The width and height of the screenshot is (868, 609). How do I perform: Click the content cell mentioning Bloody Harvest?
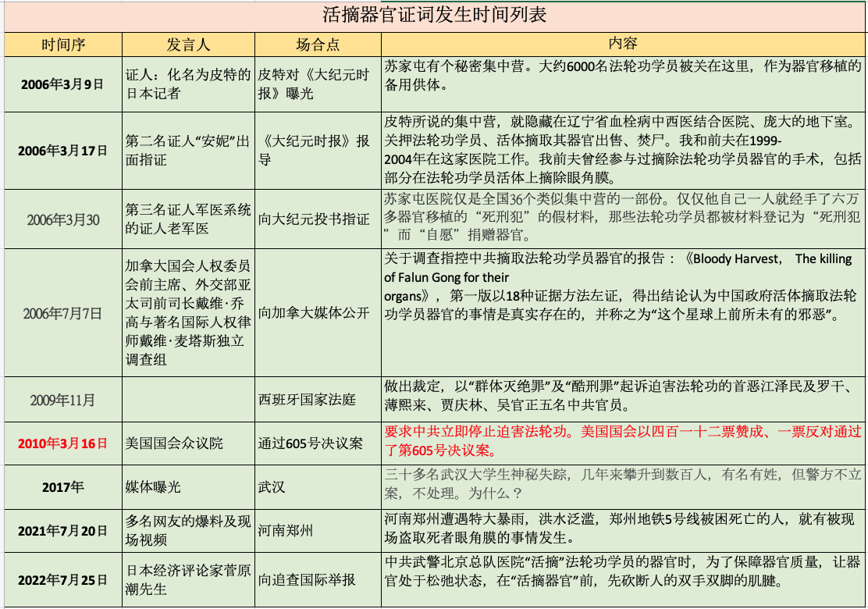[x=623, y=313]
